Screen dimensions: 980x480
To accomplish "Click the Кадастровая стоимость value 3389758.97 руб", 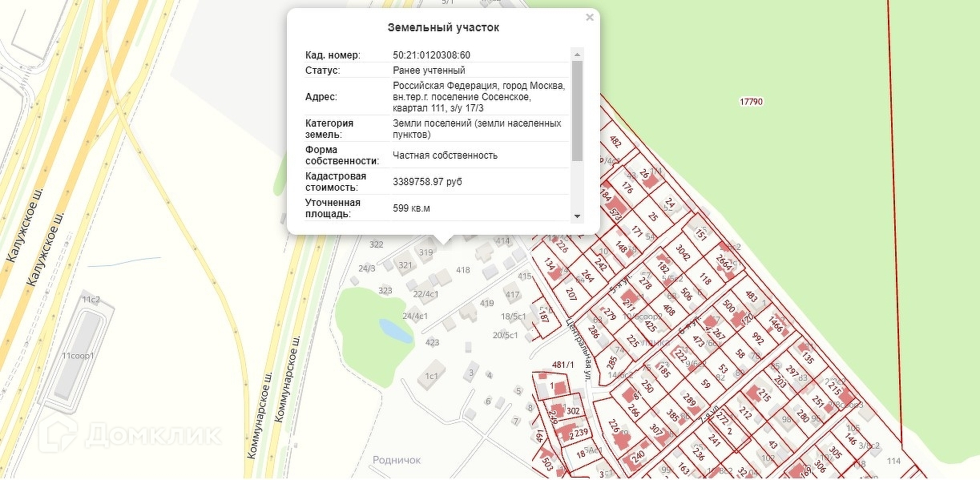I will click(427, 182).
